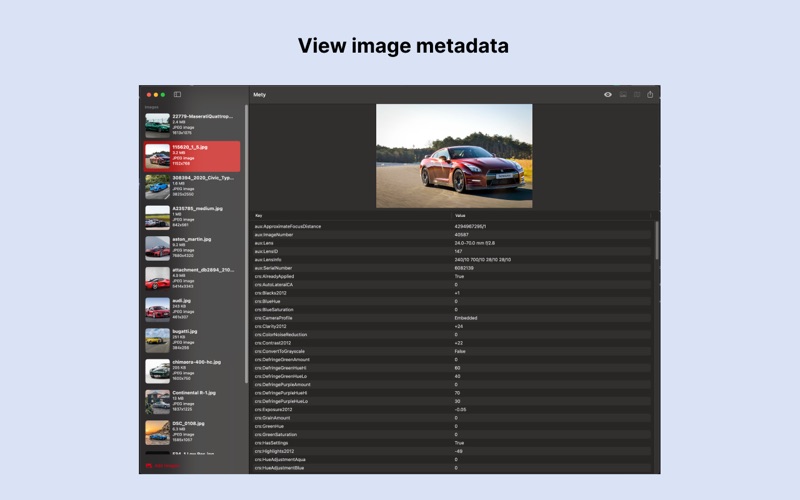Click the metadata table vertical scrollbar
This screenshot has height=500, width=800.
pyautogui.click(x=656, y=241)
